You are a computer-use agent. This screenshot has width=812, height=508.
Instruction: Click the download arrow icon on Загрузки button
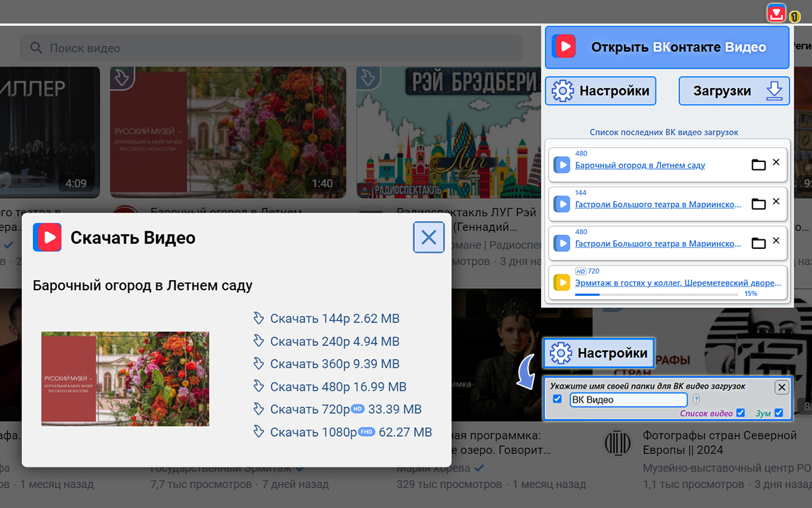pyautogui.click(x=774, y=91)
